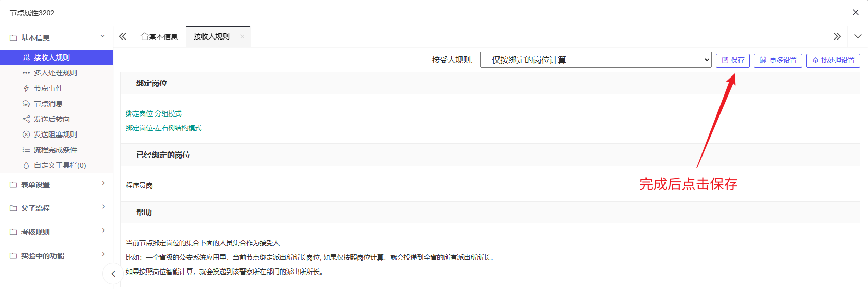868x289 pixels.
Task: Open 绑定岗位-分组模式 link
Action: tap(154, 113)
